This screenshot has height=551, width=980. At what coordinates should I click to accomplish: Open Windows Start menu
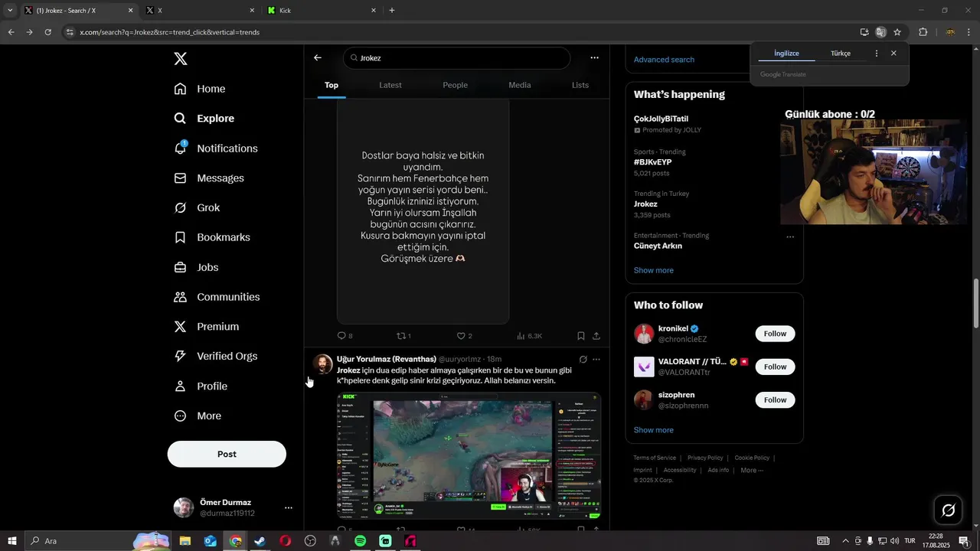click(x=11, y=541)
